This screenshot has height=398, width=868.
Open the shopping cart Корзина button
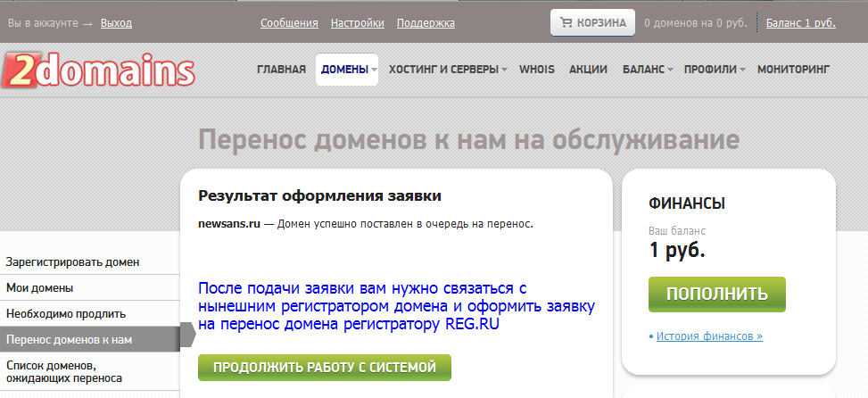593,22
